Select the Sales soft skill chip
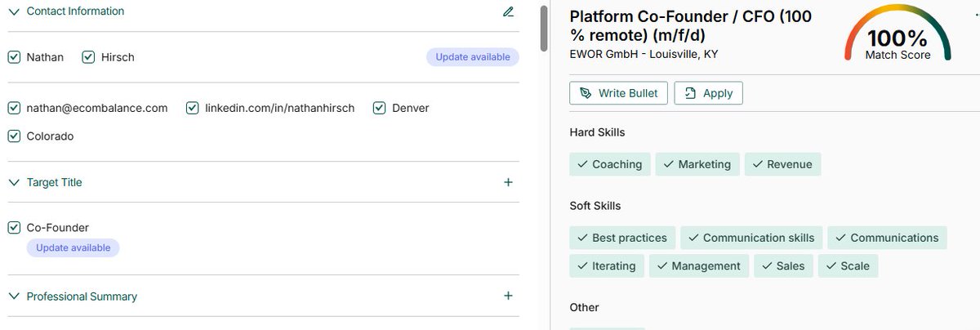Viewport: 980px width, 330px height. 783,265
